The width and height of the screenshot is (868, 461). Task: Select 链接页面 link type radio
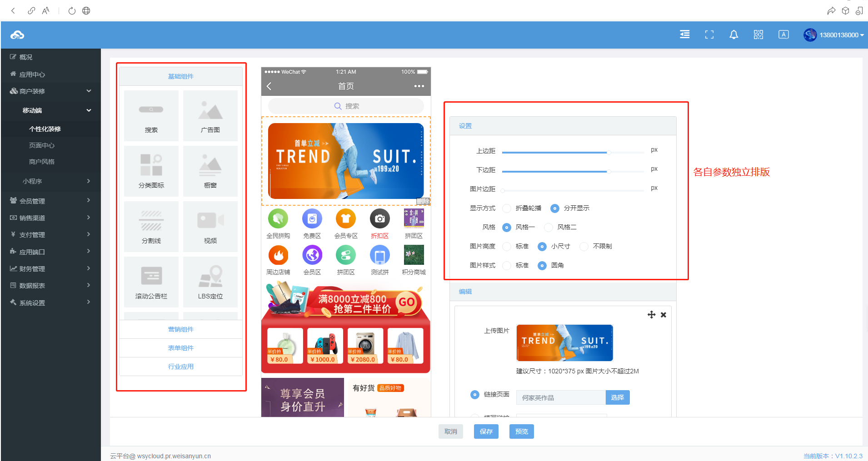pos(475,394)
